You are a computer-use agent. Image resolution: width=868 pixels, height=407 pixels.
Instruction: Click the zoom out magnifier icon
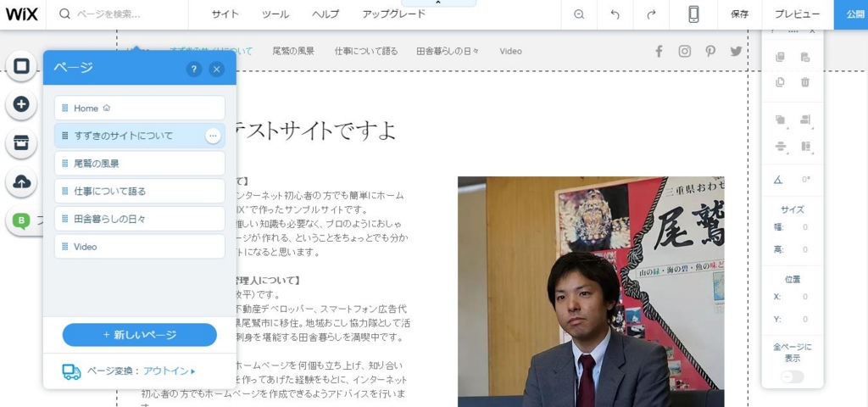pos(579,14)
